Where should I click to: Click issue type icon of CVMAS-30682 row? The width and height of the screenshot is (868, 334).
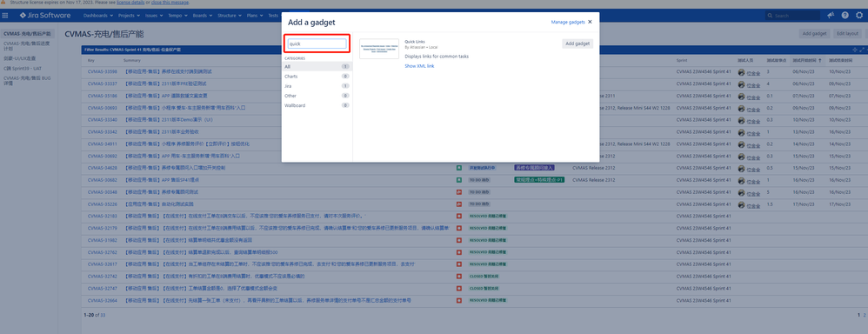pos(459,180)
